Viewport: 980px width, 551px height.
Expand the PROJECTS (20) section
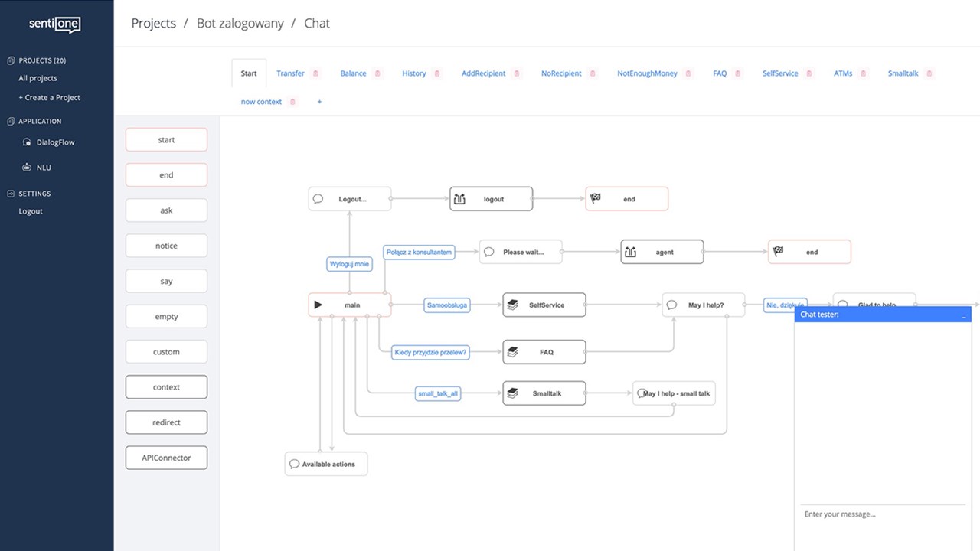(36, 60)
